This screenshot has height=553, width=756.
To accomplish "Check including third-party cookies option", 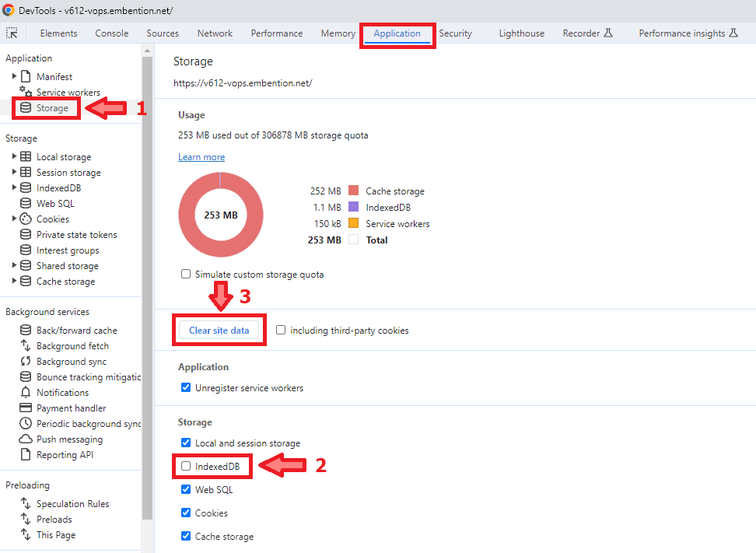I will 281,331.
